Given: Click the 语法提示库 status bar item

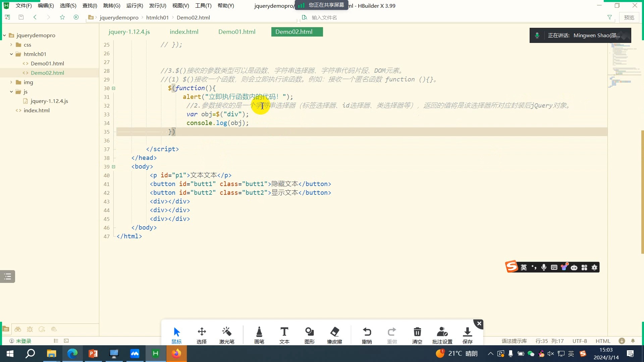Looking at the screenshot, I should 514,341.
